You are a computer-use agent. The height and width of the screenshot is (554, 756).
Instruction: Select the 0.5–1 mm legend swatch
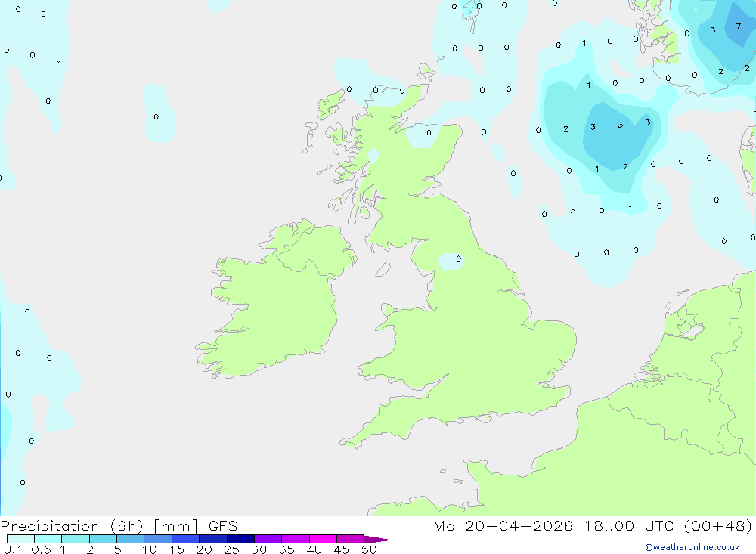(x=48, y=539)
